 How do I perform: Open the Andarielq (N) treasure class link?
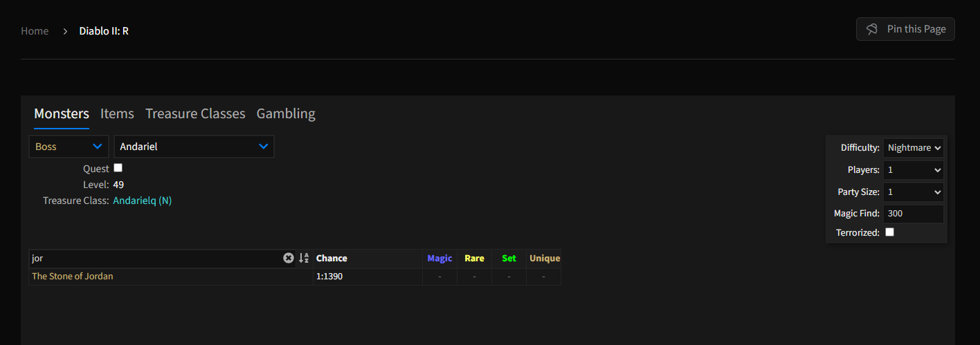142,201
